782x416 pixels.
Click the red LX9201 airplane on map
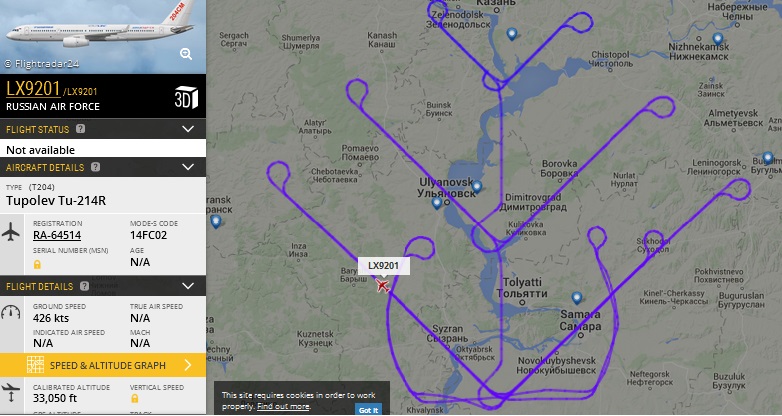383,285
